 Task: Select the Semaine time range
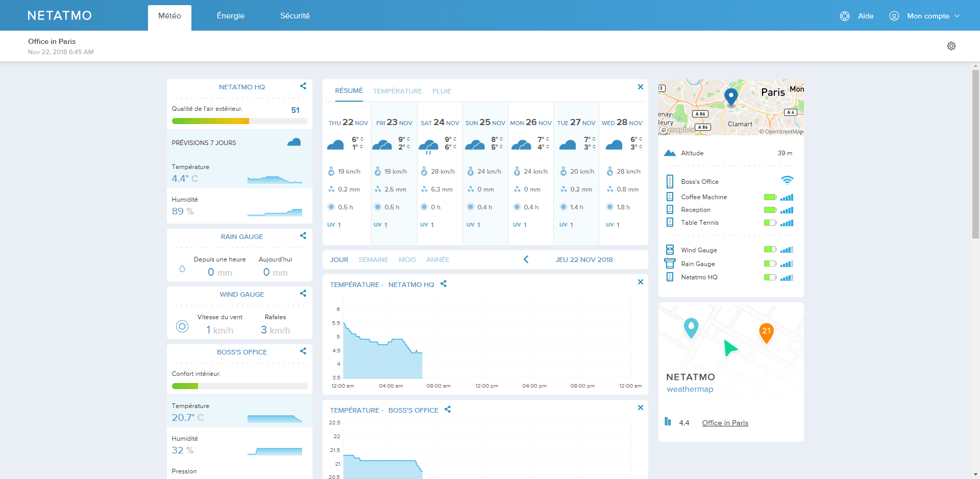(x=373, y=259)
